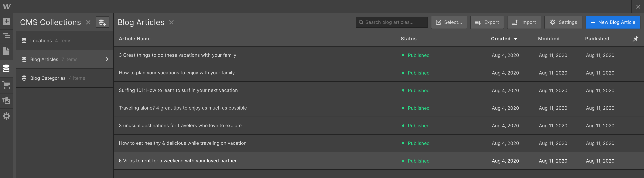This screenshot has height=178, width=644.
Task: Export the Blog Articles collection
Action: click(x=487, y=22)
